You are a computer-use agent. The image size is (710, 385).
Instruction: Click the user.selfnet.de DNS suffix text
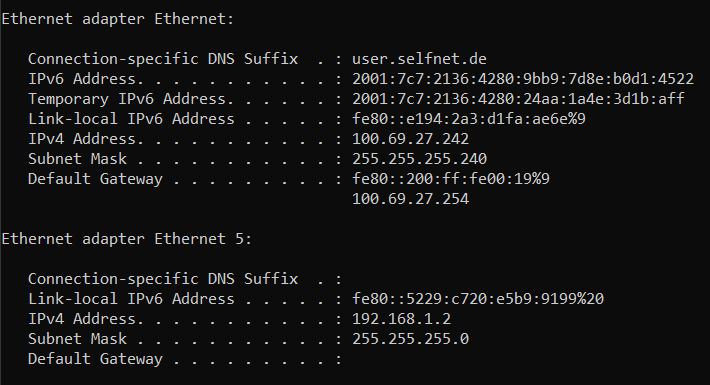419,59
